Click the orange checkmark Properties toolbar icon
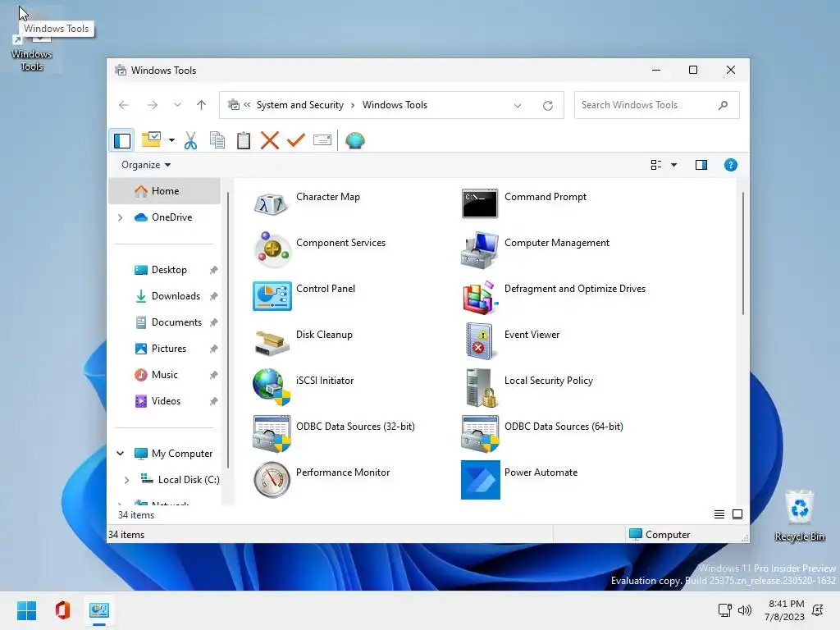Viewport: 840px width, 630px height. [x=295, y=140]
